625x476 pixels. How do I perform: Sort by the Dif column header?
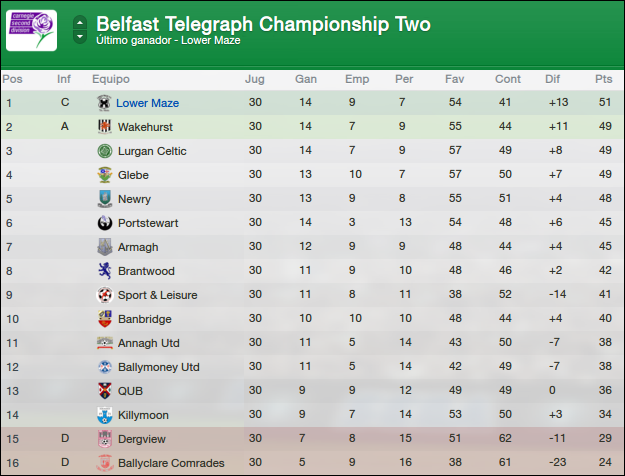point(552,79)
